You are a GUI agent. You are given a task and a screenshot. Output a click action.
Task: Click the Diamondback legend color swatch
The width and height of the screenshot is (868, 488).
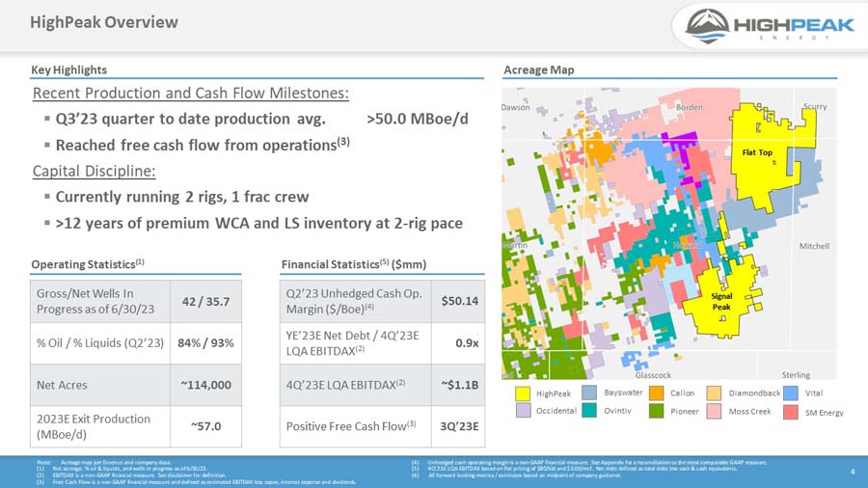(714, 393)
